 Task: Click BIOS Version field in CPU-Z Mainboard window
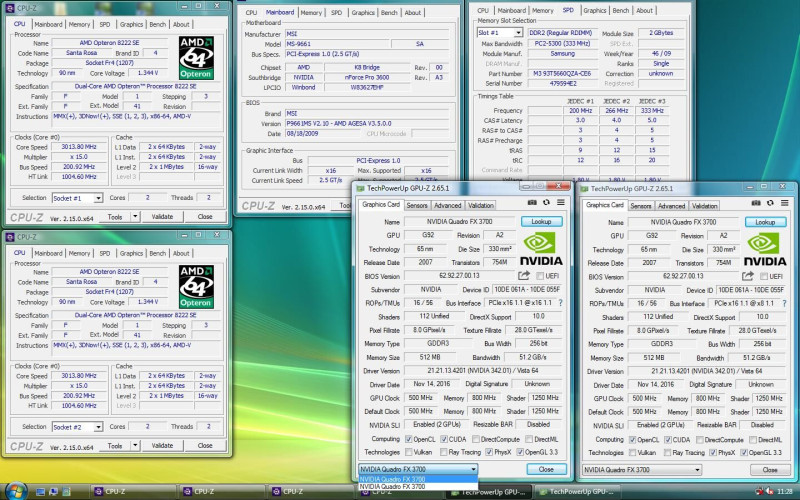click(x=367, y=123)
